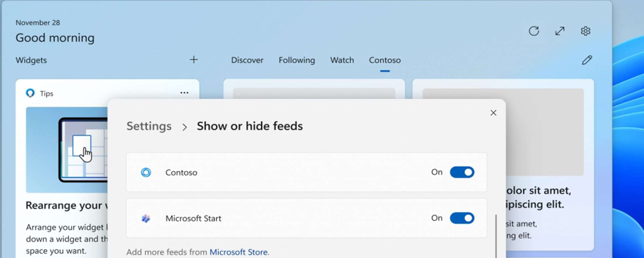
Task: Select the Contoso feed tab
Action: coord(385,60)
